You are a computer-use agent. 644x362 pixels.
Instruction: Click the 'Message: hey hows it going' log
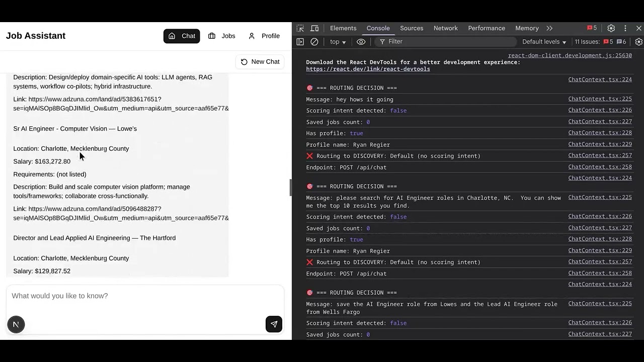(350, 100)
